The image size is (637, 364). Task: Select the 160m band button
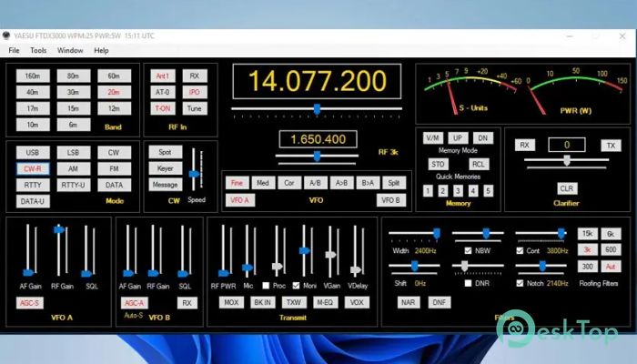[33, 76]
